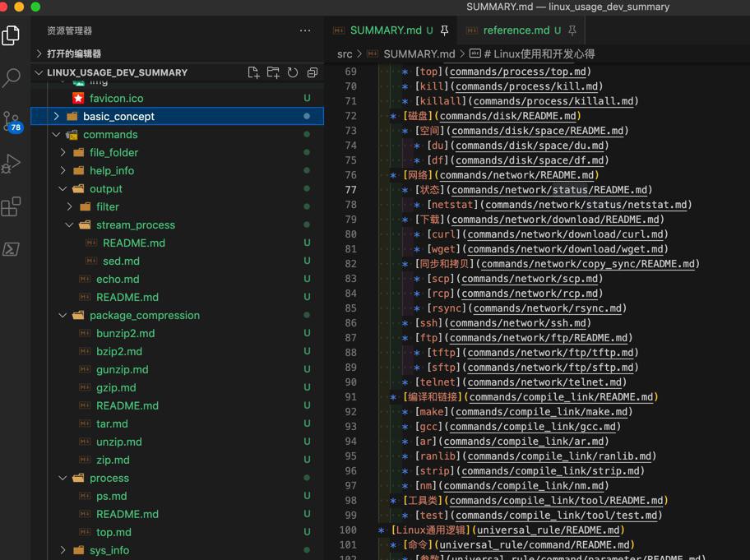Follow link commands/network/download/curl.md

[x=565, y=234]
